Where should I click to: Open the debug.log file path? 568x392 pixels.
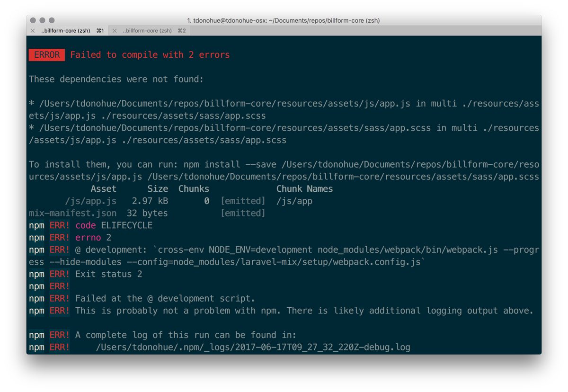point(253,347)
